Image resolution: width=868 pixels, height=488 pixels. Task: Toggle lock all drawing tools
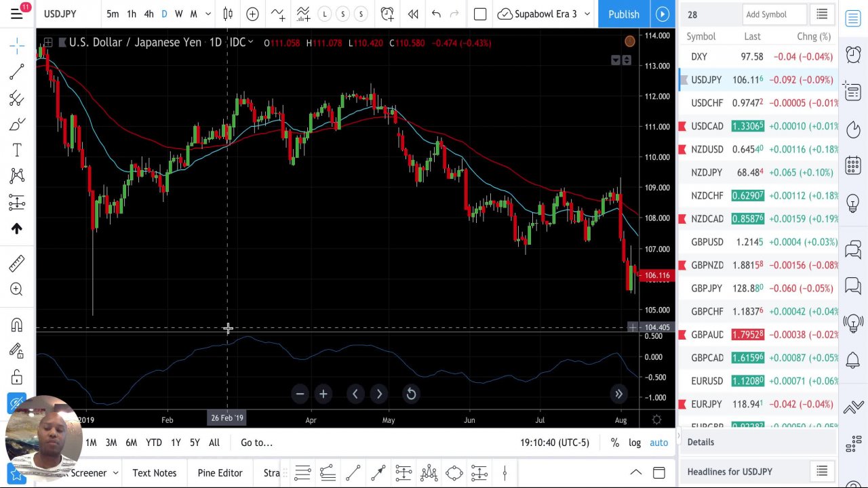(17, 377)
